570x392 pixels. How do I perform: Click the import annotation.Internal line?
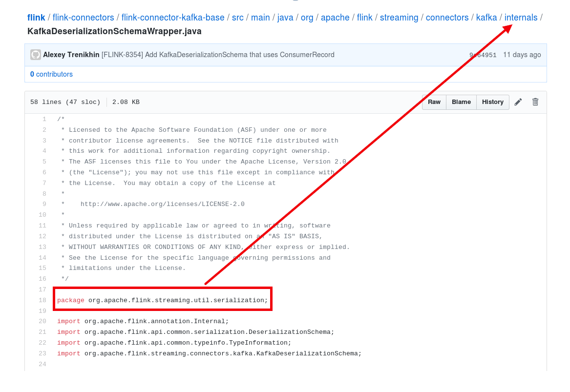tap(143, 321)
